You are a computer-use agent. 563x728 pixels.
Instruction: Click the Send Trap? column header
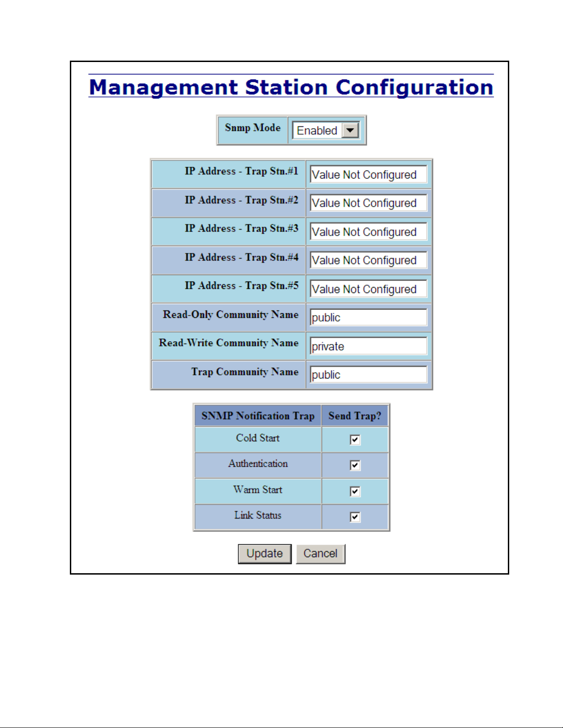(x=355, y=416)
